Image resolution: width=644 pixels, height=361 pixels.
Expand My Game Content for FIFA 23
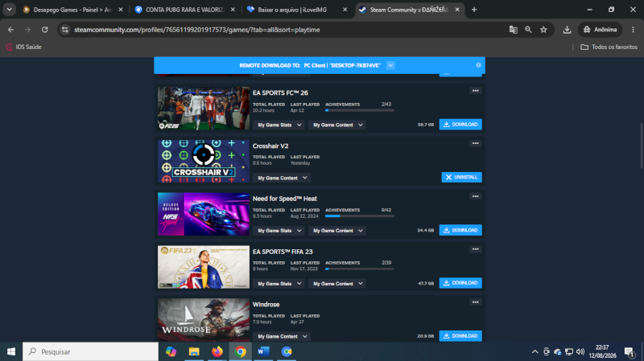(336, 284)
